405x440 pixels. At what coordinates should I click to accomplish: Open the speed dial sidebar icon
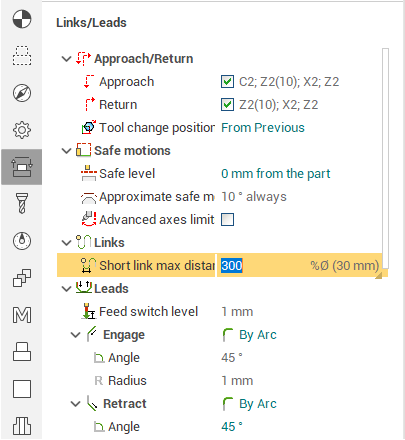[x=22, y=241]
